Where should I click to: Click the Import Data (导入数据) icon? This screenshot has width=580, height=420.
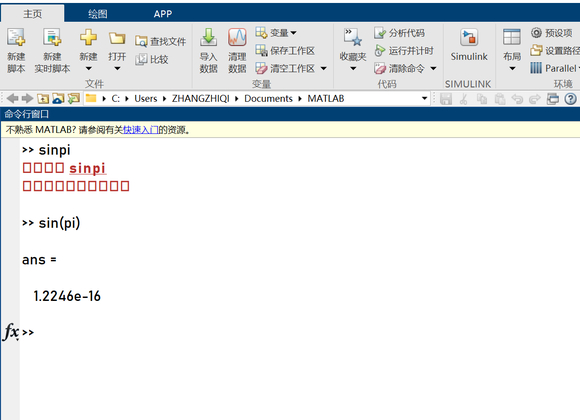pos(209,37)
